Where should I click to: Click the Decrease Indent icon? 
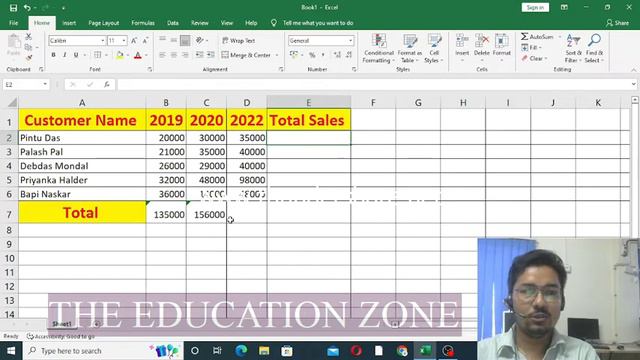coord(200,55)
